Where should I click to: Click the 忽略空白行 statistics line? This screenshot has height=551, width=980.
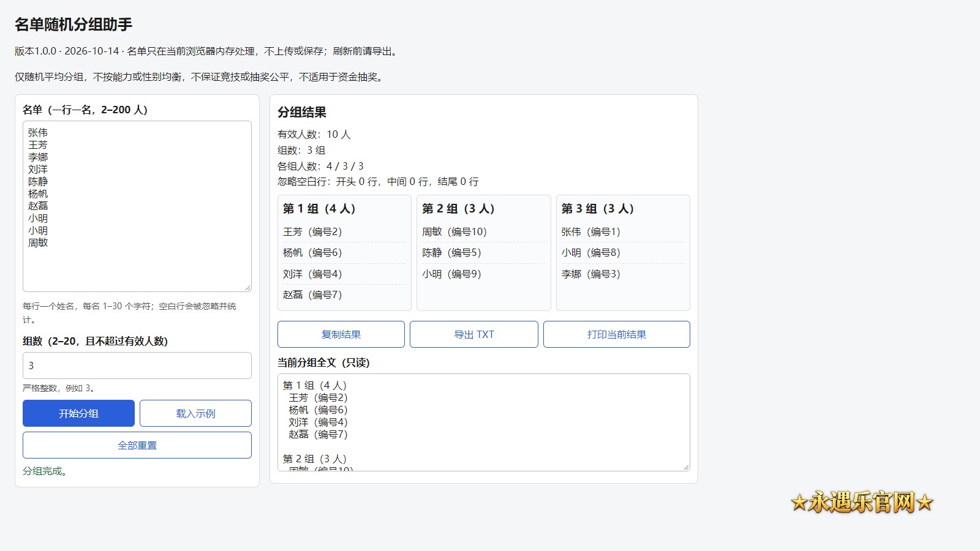click(x=378, y=181)
